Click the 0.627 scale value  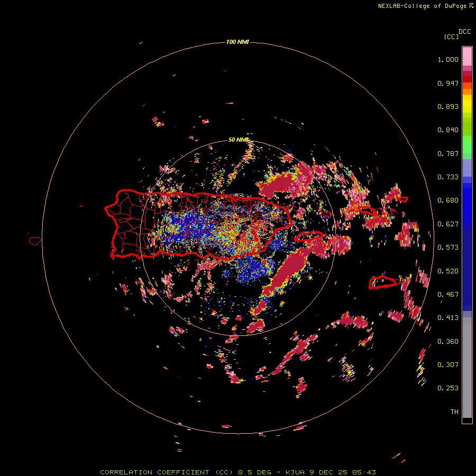(448, 224)
